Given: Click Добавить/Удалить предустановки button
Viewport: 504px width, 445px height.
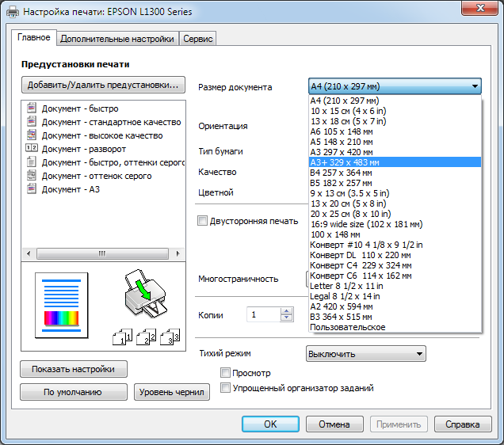Looking at the screenshot, I should coord(103,85).
